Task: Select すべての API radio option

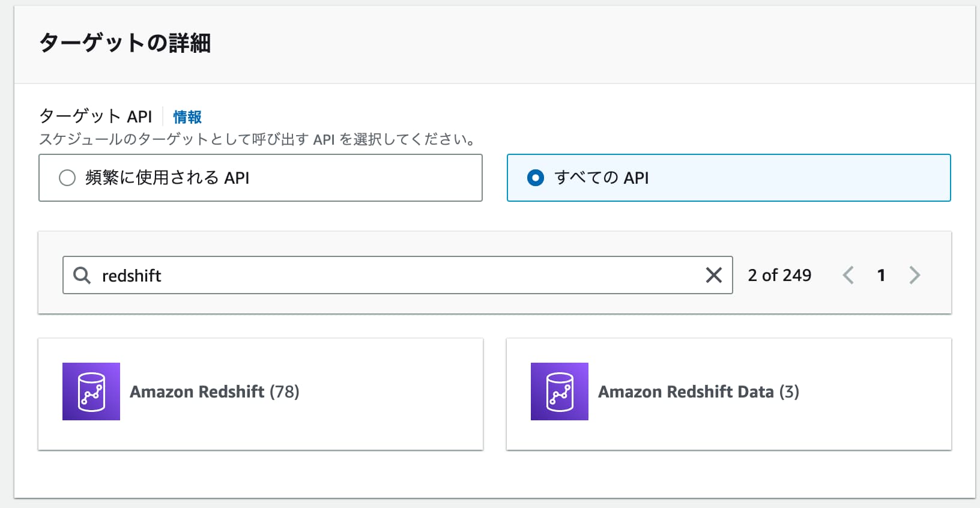Action: click(x=729, y=178)
